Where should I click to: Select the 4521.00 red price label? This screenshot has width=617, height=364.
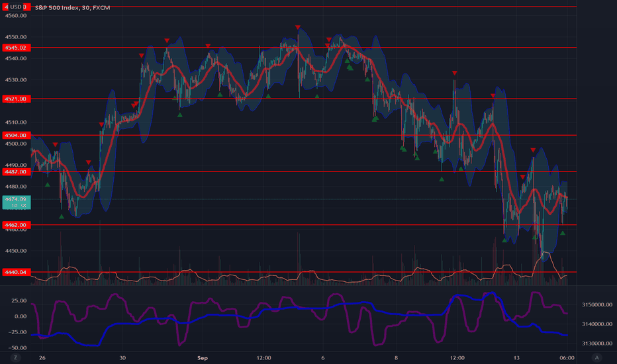[x=16, y=99]
